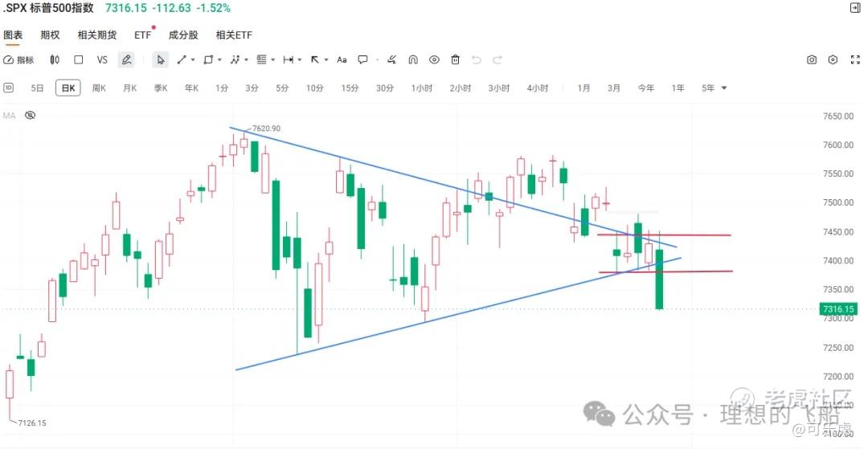
Task: Switch to the 成分股 tab
Action: coord(183,35)
